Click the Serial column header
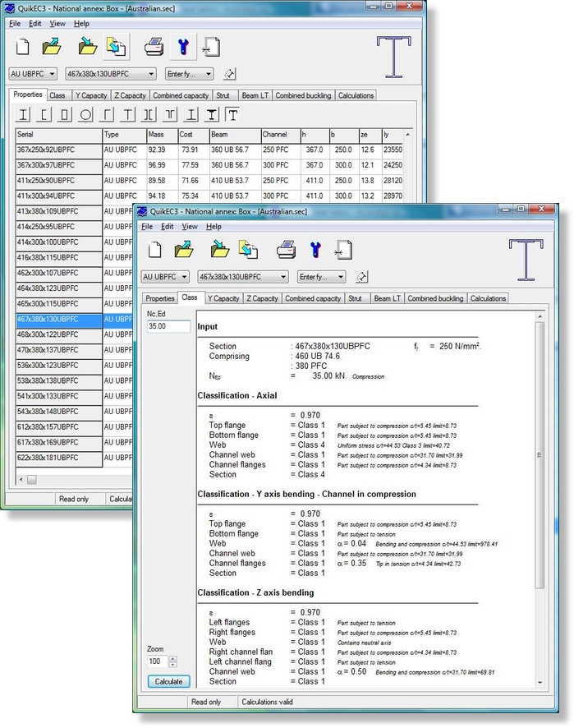 tap(58, 135)
